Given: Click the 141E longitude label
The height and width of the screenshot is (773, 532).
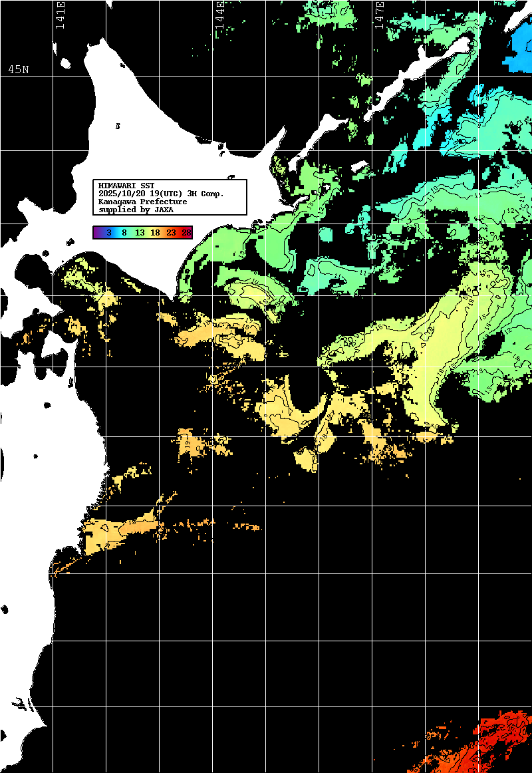Looking at the screenshot, I should [61, 15].
